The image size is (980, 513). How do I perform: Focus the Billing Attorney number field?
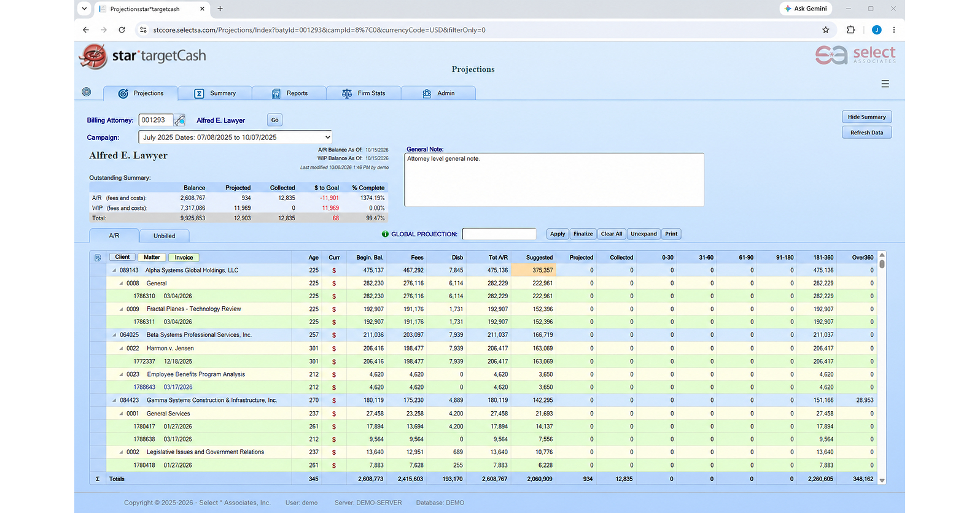tap(156, 120)
